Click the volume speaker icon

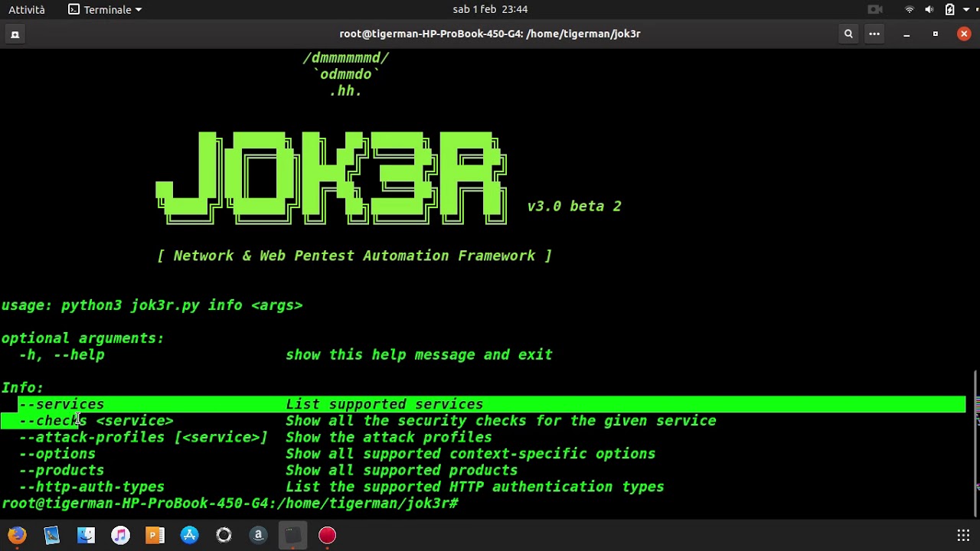point(929,9)
